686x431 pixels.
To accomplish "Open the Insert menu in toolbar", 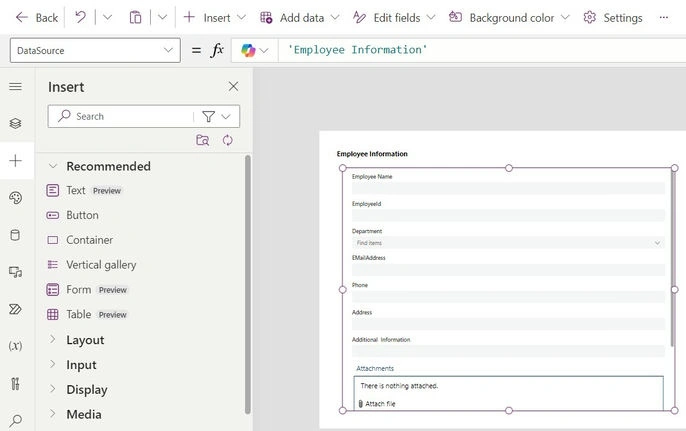I will tap(214, 18).
